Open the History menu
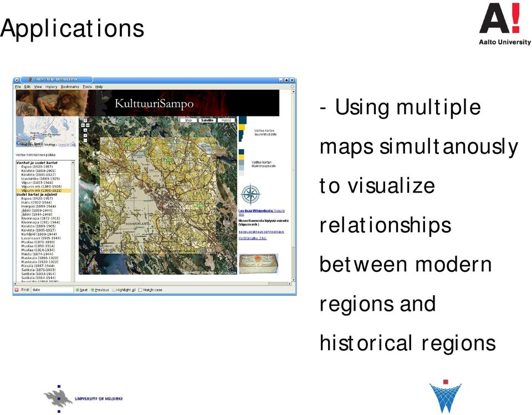532x415 pixels. (x=51, y=87)
